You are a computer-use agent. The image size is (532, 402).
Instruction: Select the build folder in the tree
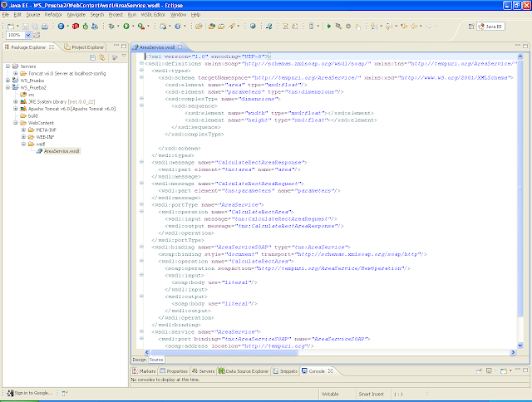pos(33,116)
